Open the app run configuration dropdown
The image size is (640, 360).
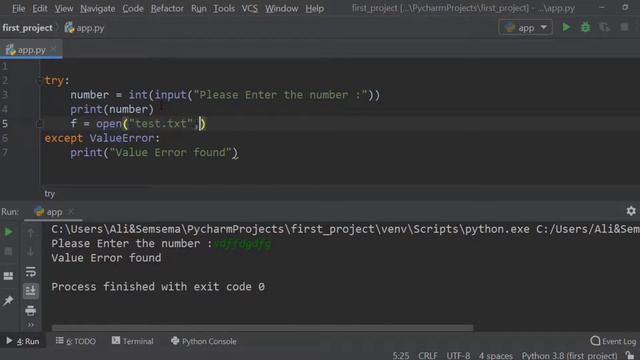point(526,27)
